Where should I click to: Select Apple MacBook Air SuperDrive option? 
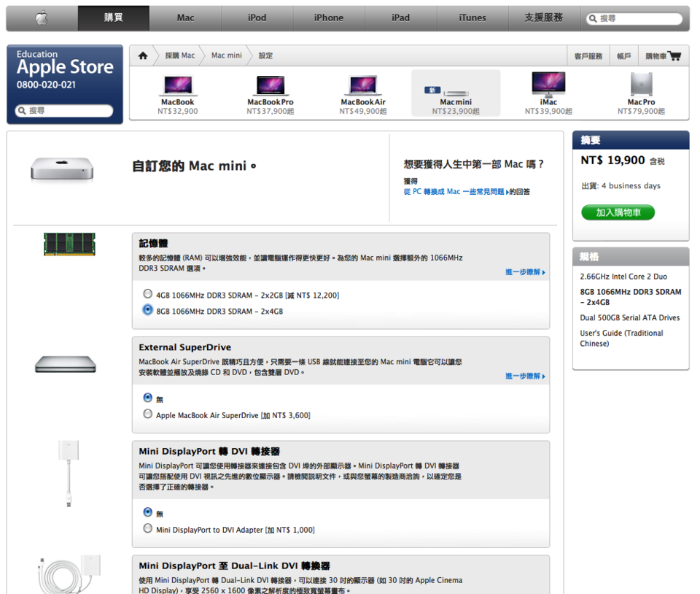coord(147,414)
